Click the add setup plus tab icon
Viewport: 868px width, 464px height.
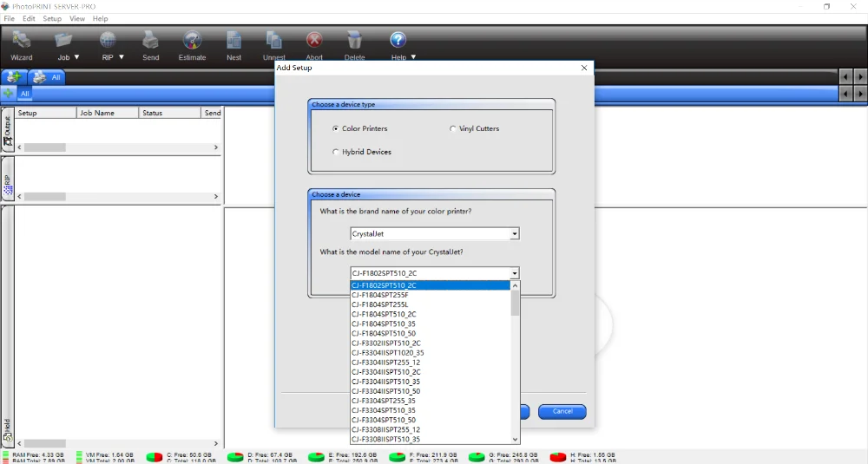click(13, 77)
